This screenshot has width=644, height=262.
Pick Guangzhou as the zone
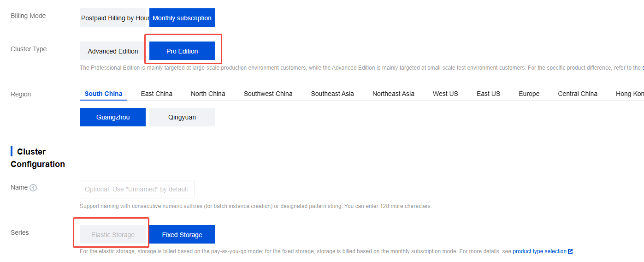click(113, 117)
